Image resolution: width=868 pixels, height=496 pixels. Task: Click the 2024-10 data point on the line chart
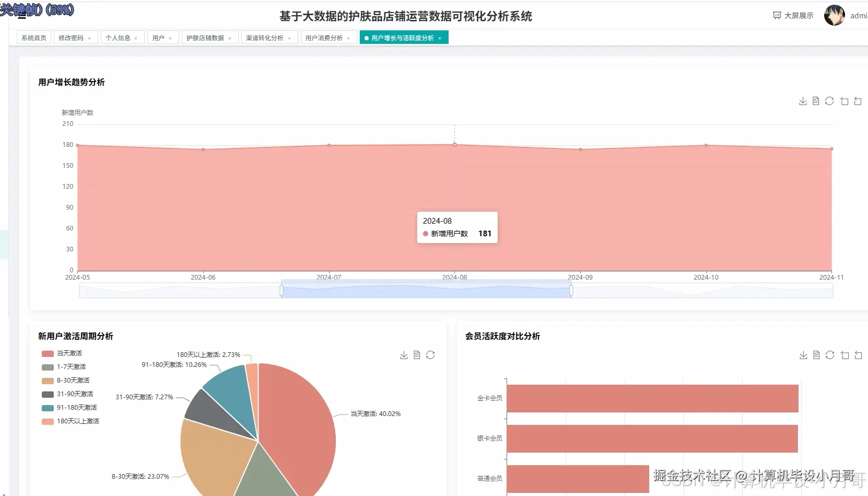click(706, 145)
